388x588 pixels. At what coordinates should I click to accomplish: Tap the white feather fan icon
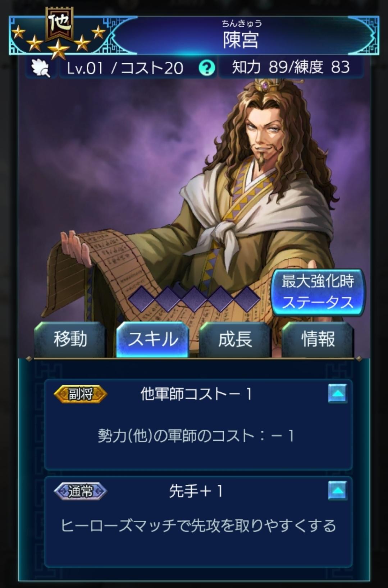tap(40, 68)
